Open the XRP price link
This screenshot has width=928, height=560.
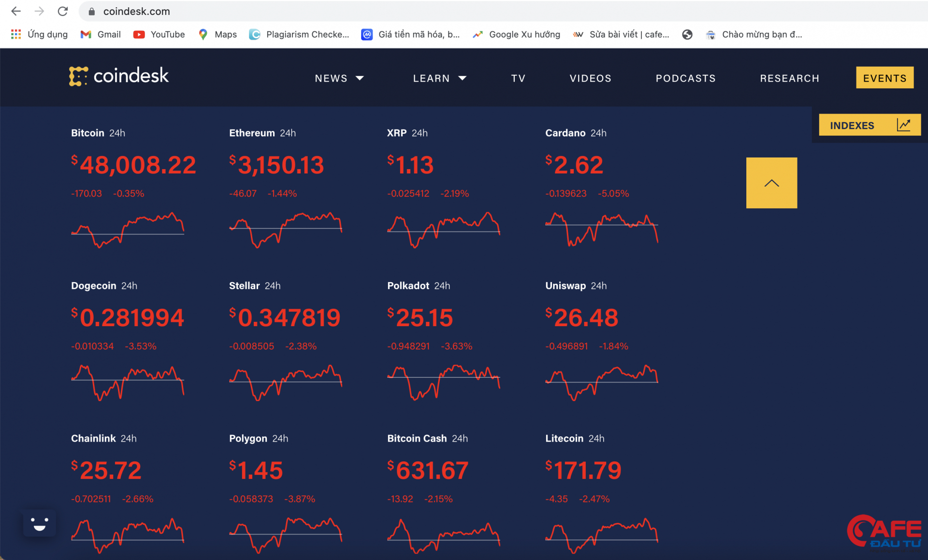coord(397,133)
